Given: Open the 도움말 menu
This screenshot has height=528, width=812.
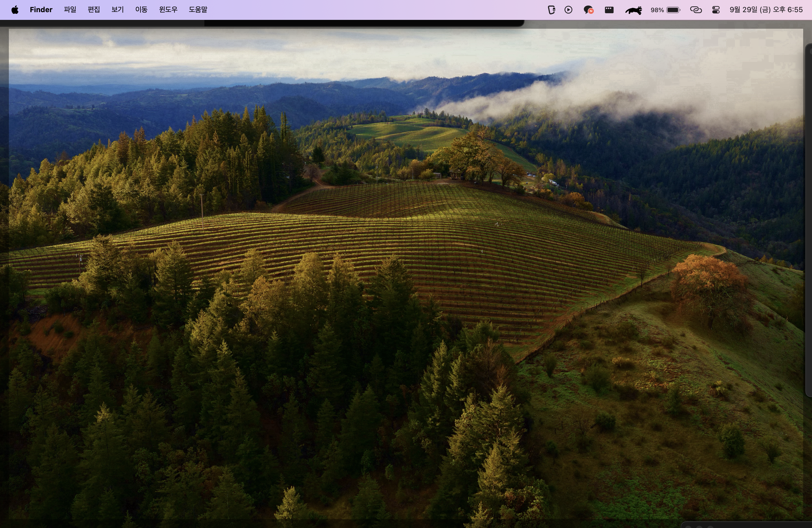Looking at the screenshot, I should [198, 10].
